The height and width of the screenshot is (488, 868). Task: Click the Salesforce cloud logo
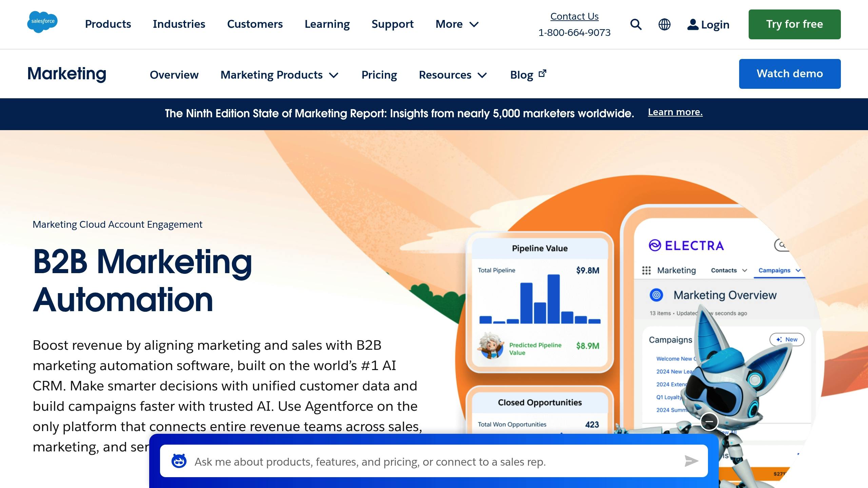[42, 22]
